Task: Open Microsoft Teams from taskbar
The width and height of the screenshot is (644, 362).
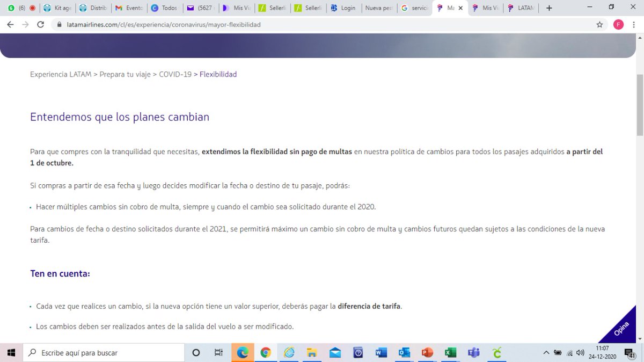Action: click(474, 352)
